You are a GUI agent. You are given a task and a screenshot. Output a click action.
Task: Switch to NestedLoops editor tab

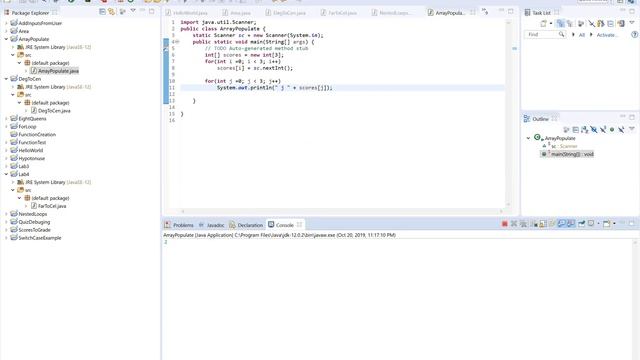[x=393, y=13]
